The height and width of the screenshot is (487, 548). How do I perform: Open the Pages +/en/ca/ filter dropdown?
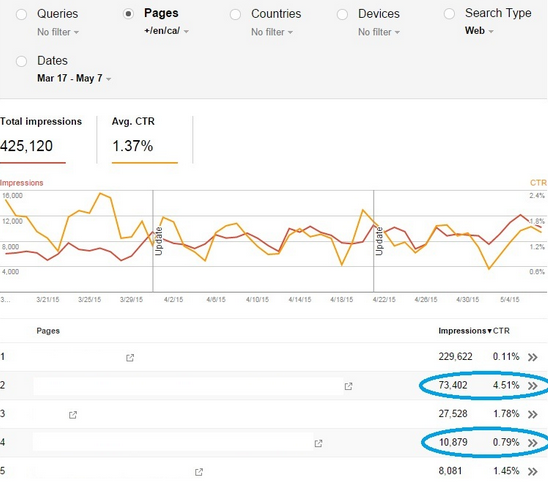166,31
